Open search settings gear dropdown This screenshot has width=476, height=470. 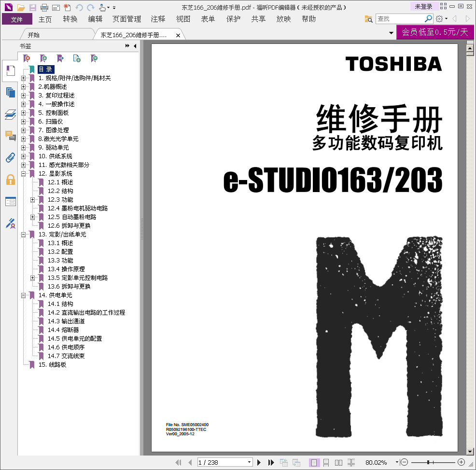[x=441, y=19]
